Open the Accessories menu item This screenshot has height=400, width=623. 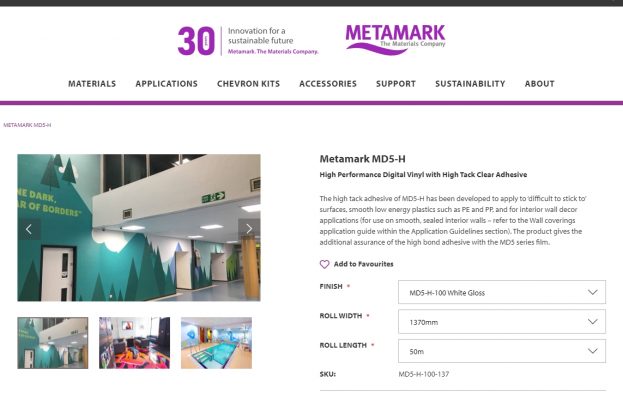(328, 84)
